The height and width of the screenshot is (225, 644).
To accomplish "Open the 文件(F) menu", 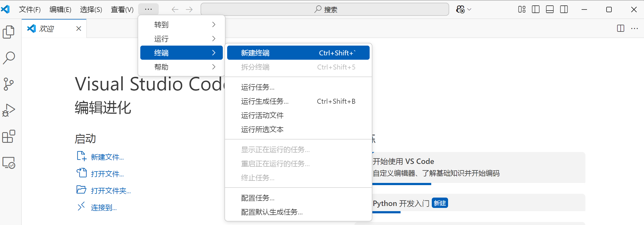I will [x=30, y=9].
